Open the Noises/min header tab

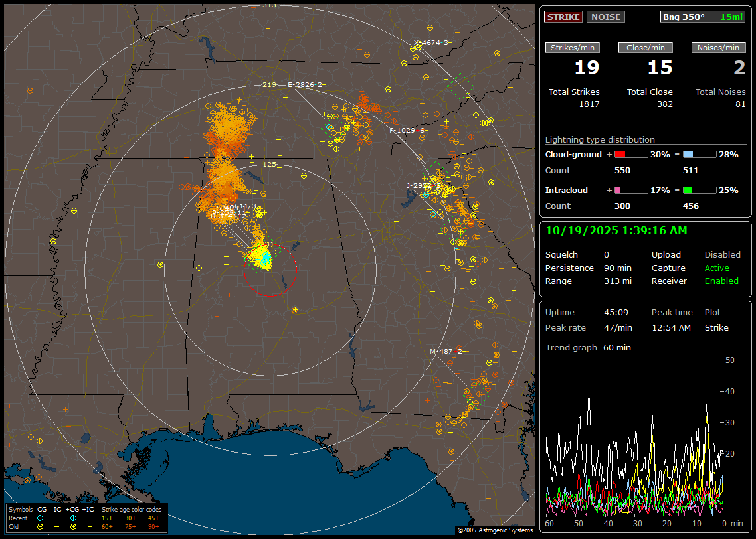719,48
